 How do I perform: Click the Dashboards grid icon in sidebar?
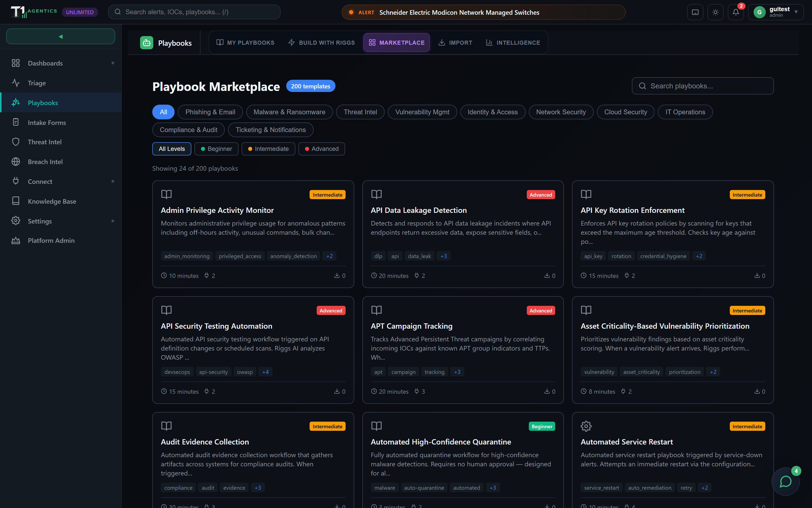click(x=16, y=63)
